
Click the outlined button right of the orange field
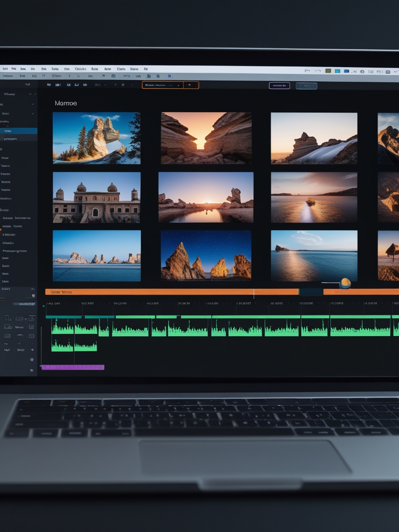(x=279, y=86)
